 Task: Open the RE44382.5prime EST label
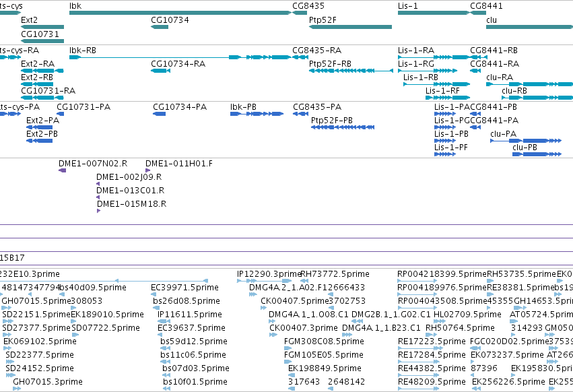pos(432,368)
